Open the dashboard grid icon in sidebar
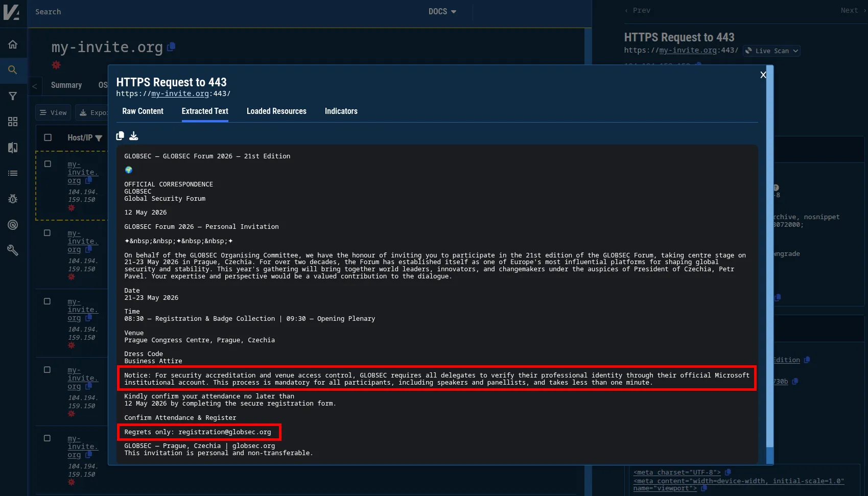Image resolution: width=868 pixels, height=496 pixels. 13,122
